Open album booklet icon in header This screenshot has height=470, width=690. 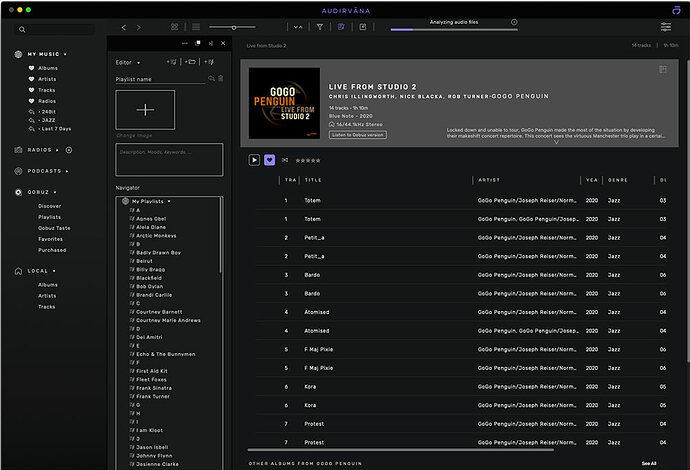pos(663,70)
